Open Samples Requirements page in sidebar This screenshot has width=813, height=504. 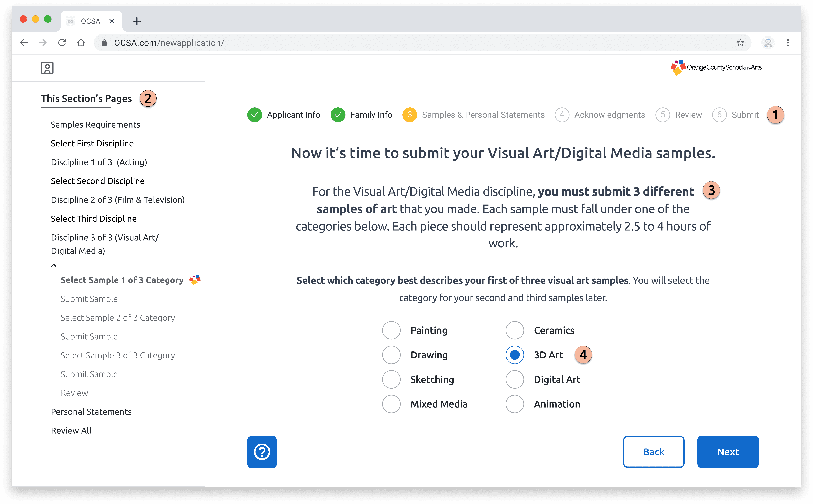click(95, 125)
